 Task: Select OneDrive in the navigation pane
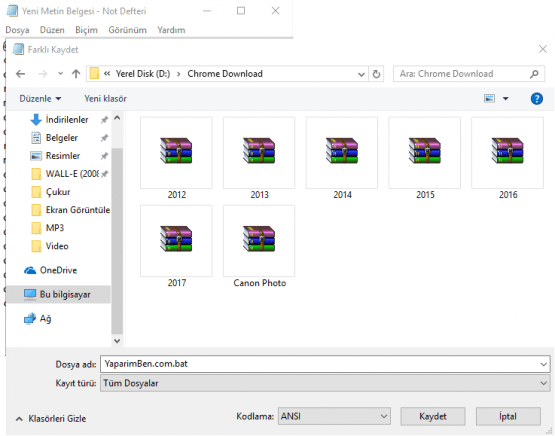tap(50, 270)
